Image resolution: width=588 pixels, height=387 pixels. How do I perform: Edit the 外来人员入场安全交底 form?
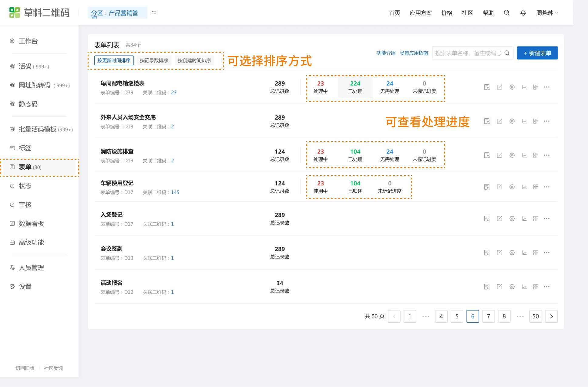(x=499, y=121)
